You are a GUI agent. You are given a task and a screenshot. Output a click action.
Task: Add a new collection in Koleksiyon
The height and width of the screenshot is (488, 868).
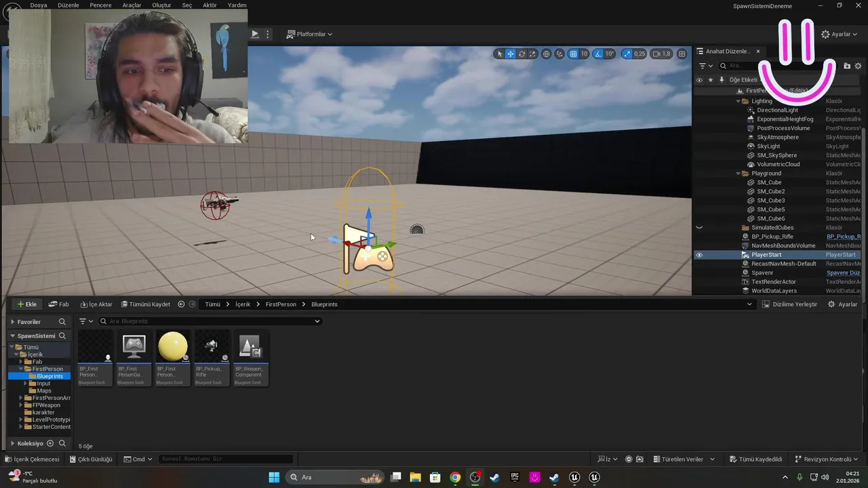click(x=50, y=443)
